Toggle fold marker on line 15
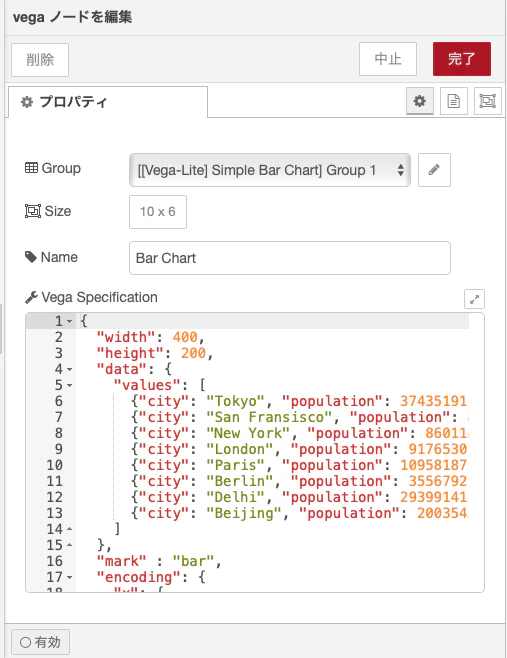 pyautogui.click(x=70, y=545)
